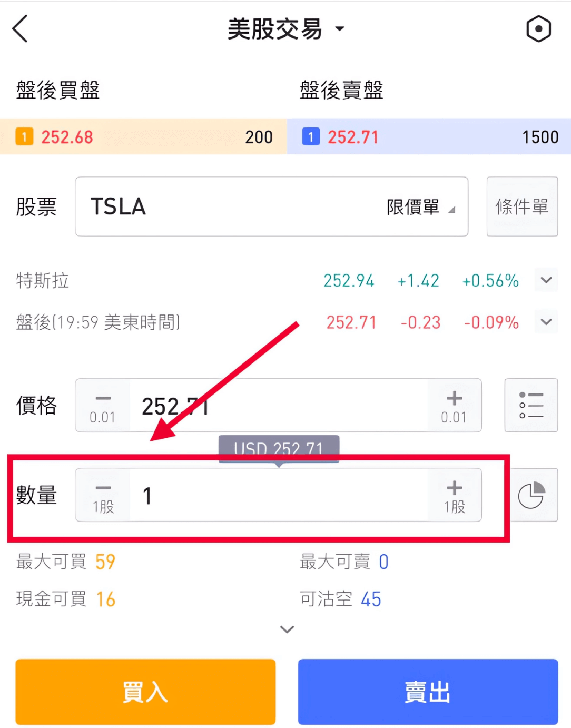571x728 pixels.
Task: Open the hexagon settings icon
Action: coord(538,28)
